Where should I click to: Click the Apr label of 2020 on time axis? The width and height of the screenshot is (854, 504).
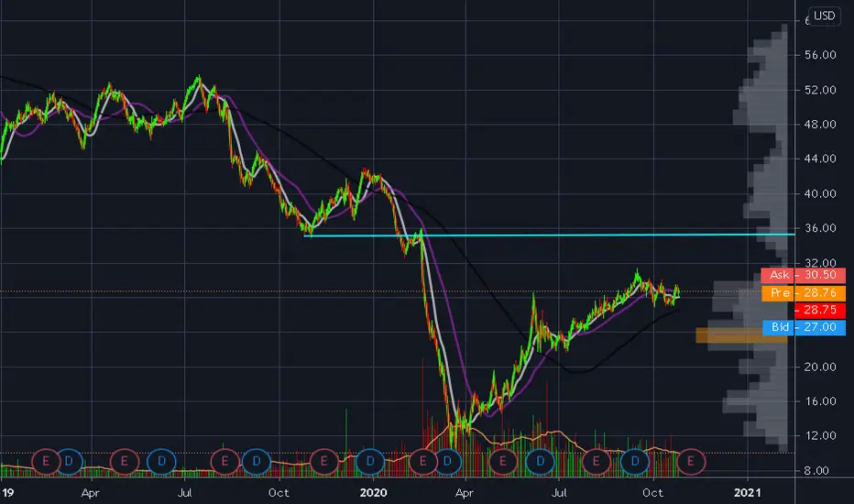tap(464, 494)
